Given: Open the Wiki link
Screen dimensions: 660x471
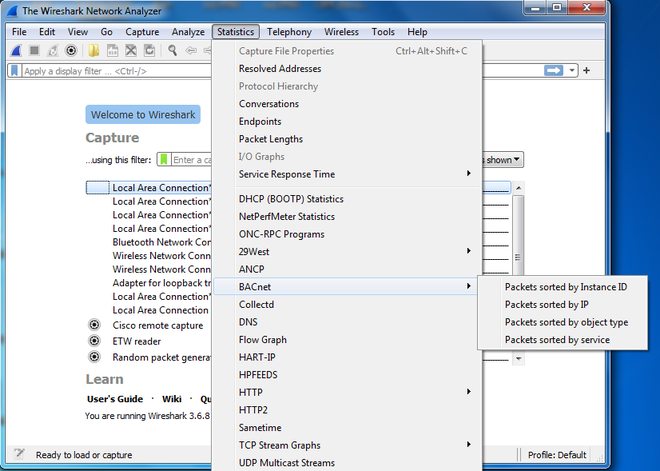Looking at the screenshot, I should [x=172, y=399].
